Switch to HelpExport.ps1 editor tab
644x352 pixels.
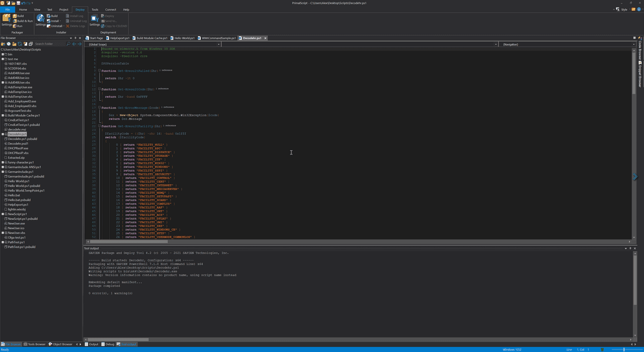118,38
